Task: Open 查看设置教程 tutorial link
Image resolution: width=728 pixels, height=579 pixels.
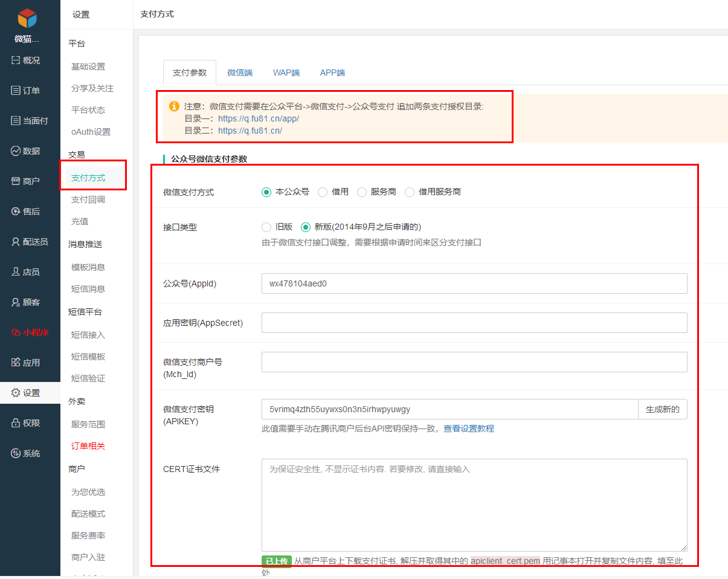Action: 469,429
